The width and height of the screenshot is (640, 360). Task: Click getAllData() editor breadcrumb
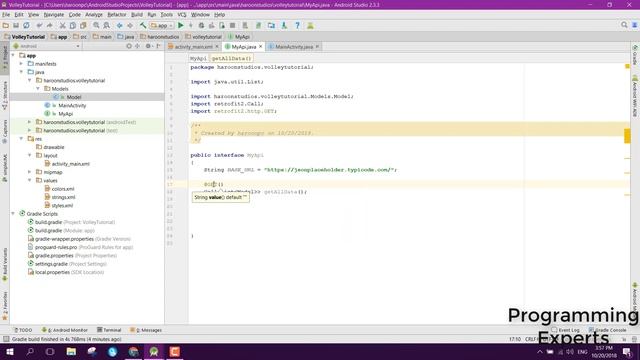231,58
